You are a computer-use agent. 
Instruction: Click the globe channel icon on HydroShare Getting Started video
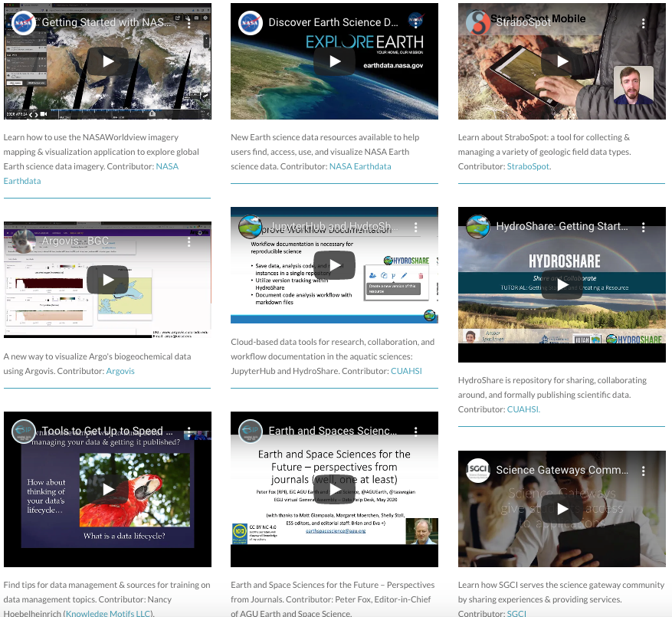(477, 228)
